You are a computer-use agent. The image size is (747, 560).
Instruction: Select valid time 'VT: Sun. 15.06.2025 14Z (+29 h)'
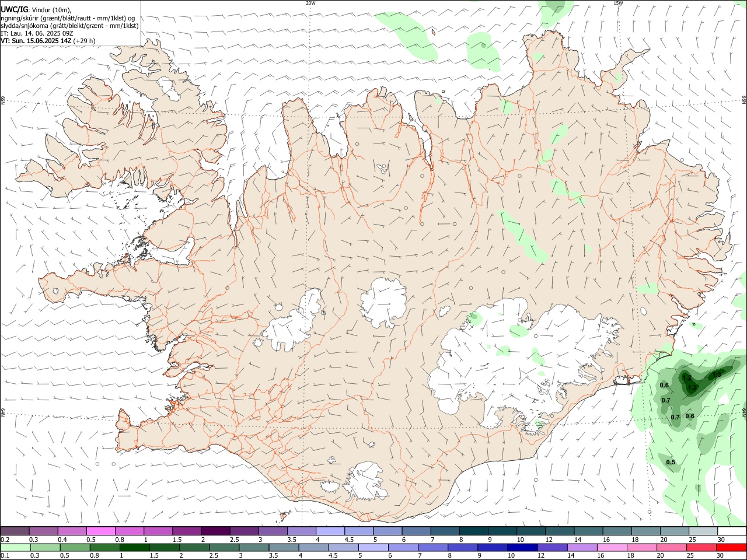[x=48, y=41]
